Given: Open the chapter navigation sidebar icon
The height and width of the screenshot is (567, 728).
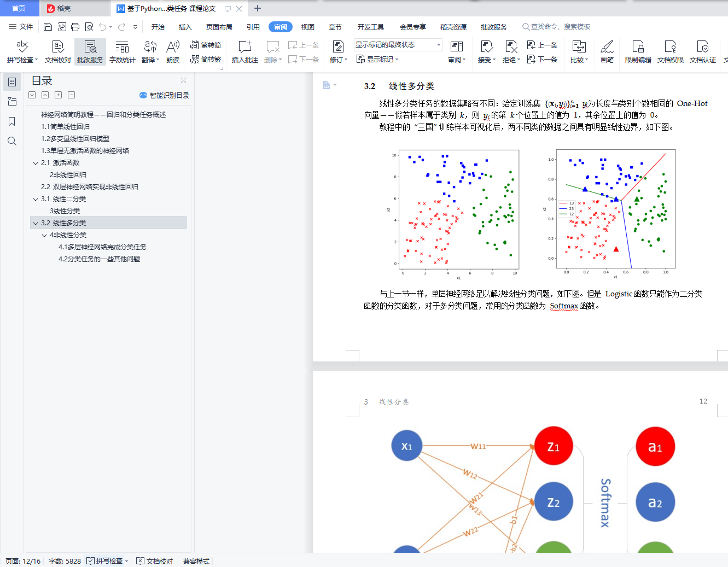Looking at the screenshot, I should point(12,102).
